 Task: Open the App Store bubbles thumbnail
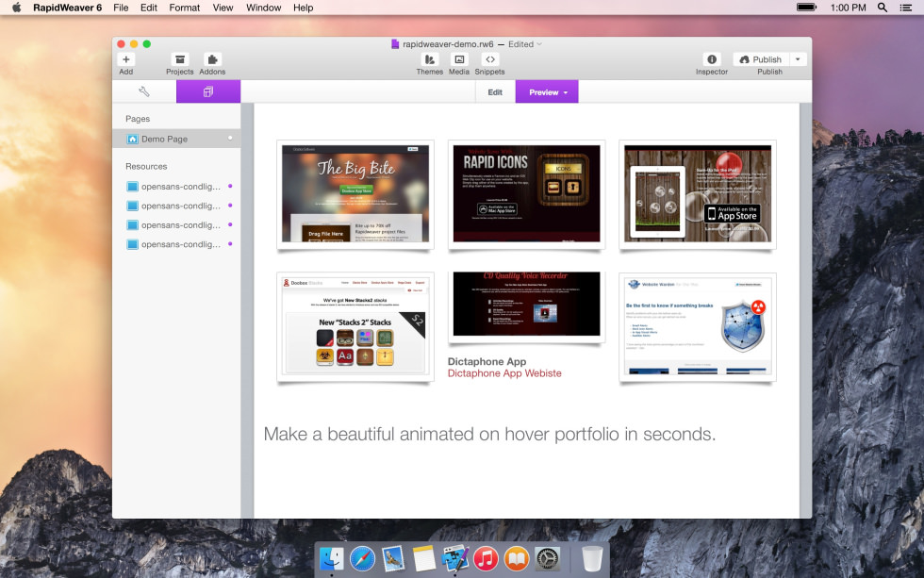(x=698, y=194)
